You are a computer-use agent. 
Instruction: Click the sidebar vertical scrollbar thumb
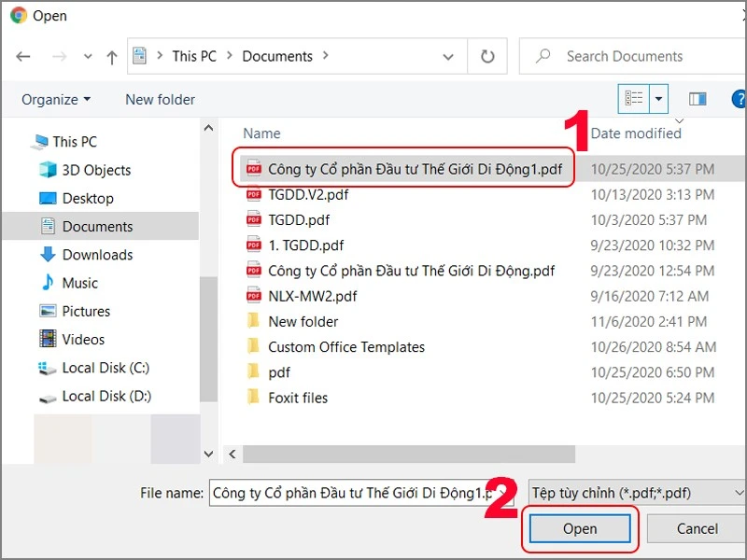coord(208,340)
